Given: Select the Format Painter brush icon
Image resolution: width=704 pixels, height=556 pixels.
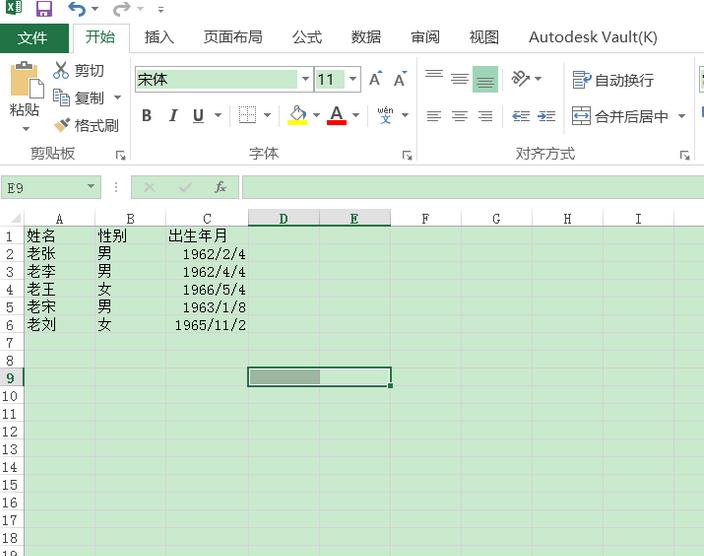Looking at the screenshot, I should coord(62,125).
